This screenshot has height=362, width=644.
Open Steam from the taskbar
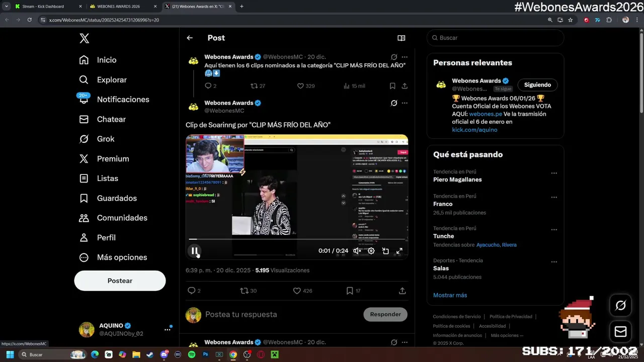click(150, 354)
